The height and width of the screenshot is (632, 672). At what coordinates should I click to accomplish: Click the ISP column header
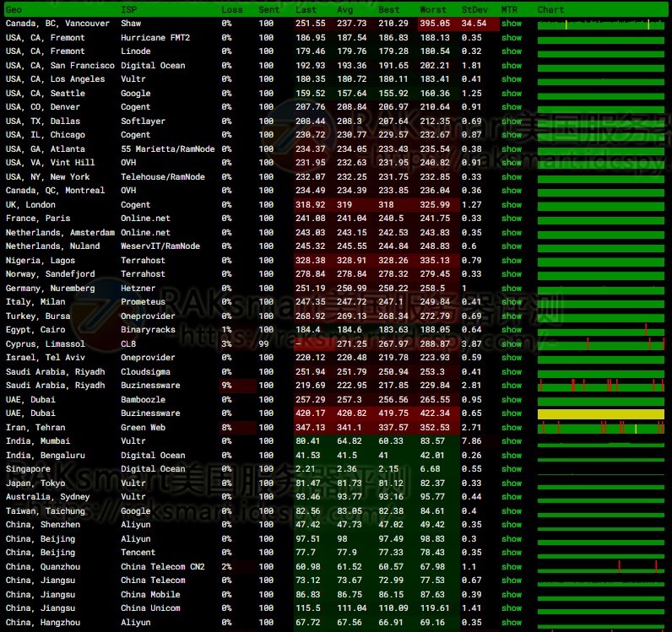[x=128, y=9]
